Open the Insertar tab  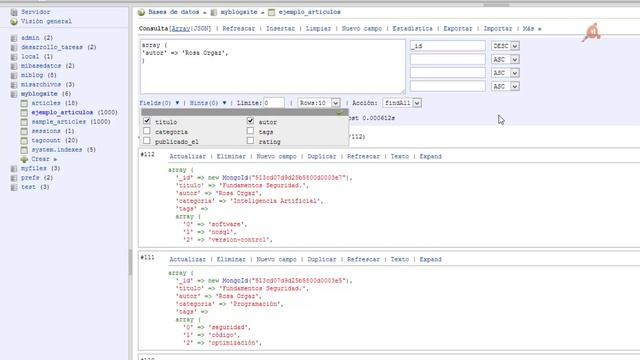click(x=280, y=29)
